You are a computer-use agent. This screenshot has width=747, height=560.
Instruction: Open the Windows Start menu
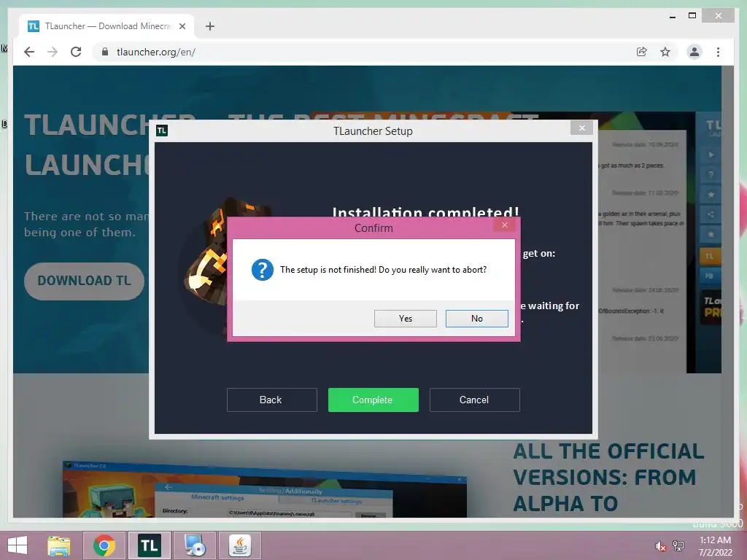(18, 545)
